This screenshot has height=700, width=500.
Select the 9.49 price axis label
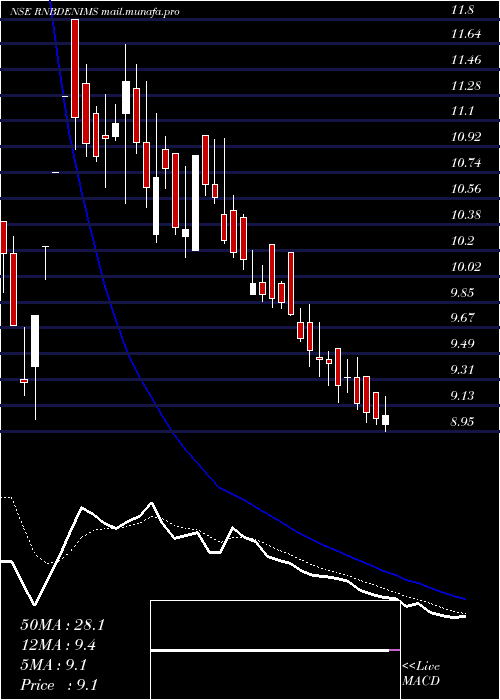coord(464,344)
